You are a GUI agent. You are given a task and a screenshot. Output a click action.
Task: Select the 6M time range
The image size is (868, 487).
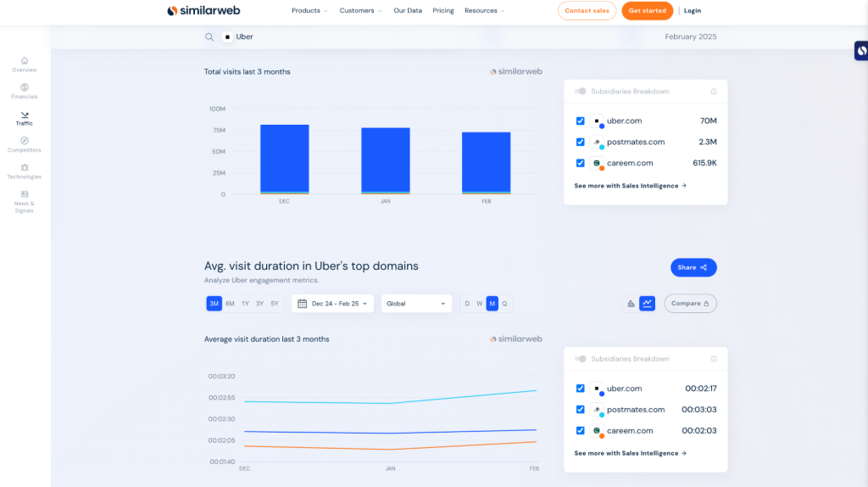coord(230,304)
